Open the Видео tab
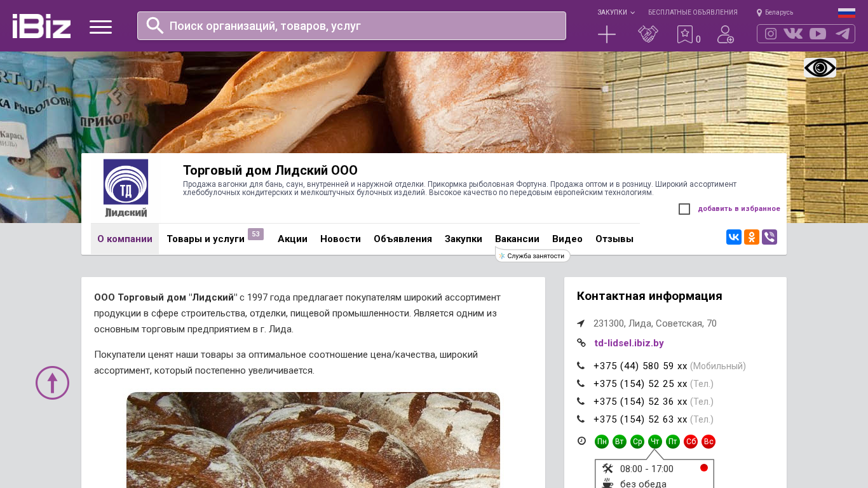The height and width of the screenshot is (488, 868). click(567, 239)
